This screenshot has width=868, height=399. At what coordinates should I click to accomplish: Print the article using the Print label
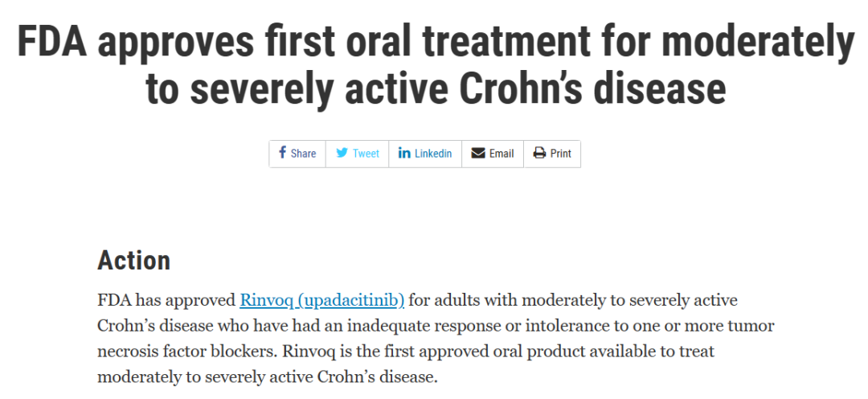[x=561, y=154]
